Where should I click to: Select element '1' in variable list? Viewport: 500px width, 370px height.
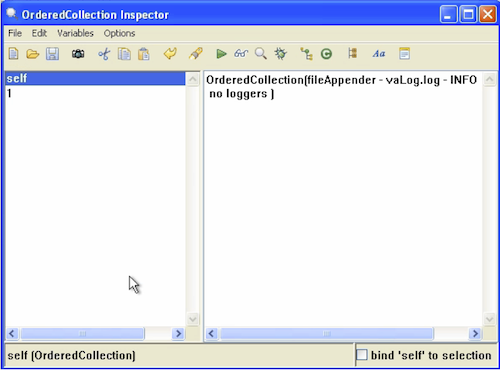point(96,93)
